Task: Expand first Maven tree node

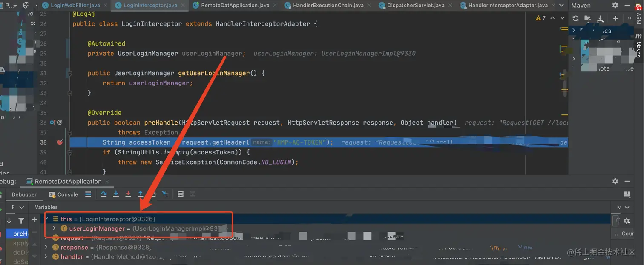Action: 574,31
